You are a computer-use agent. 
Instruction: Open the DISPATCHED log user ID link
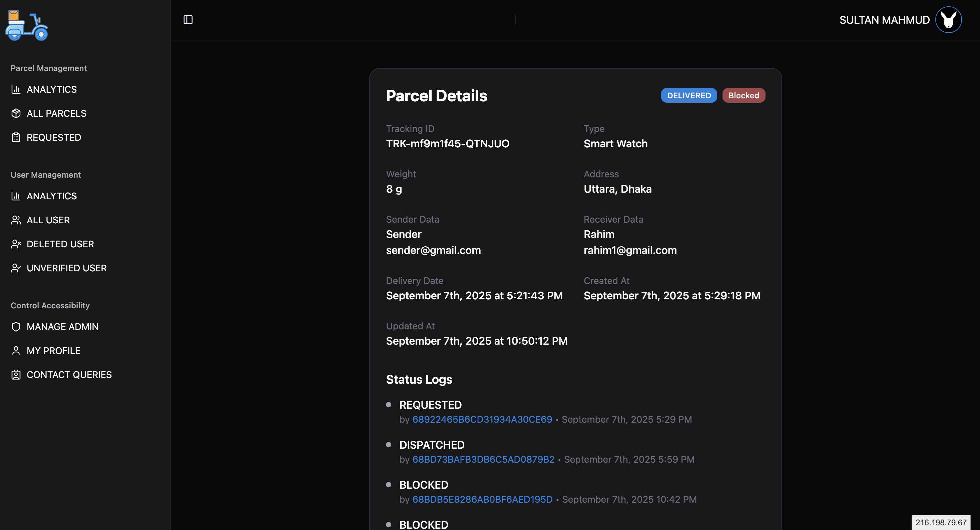pyautogui.click(x=483, y=459)
